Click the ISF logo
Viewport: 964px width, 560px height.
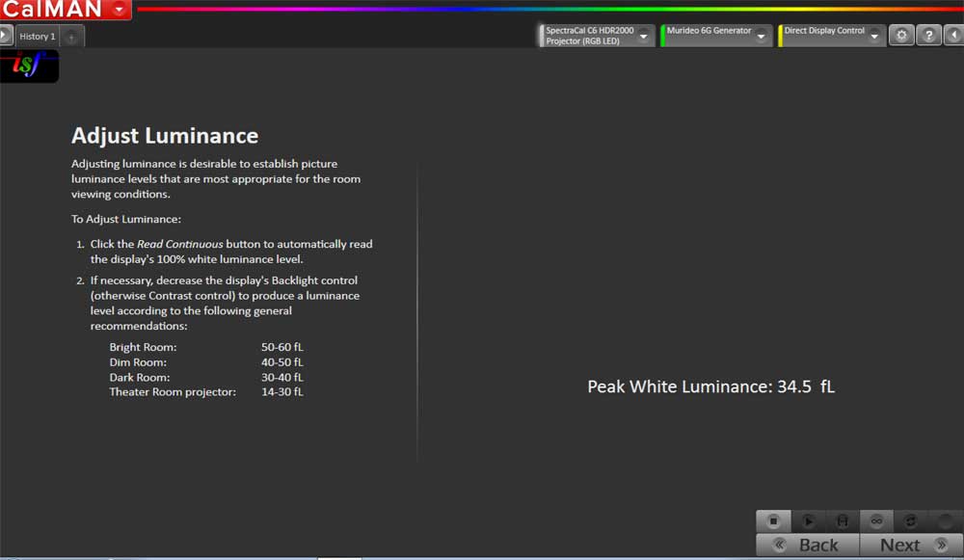[29, 66]
